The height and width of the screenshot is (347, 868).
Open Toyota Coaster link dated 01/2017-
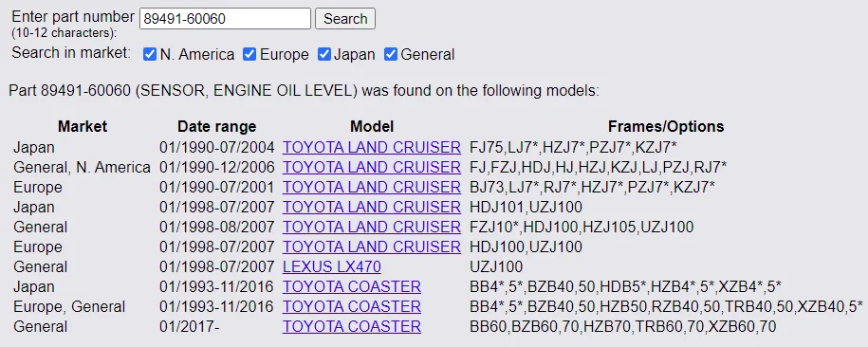click(x=352, y=326)
